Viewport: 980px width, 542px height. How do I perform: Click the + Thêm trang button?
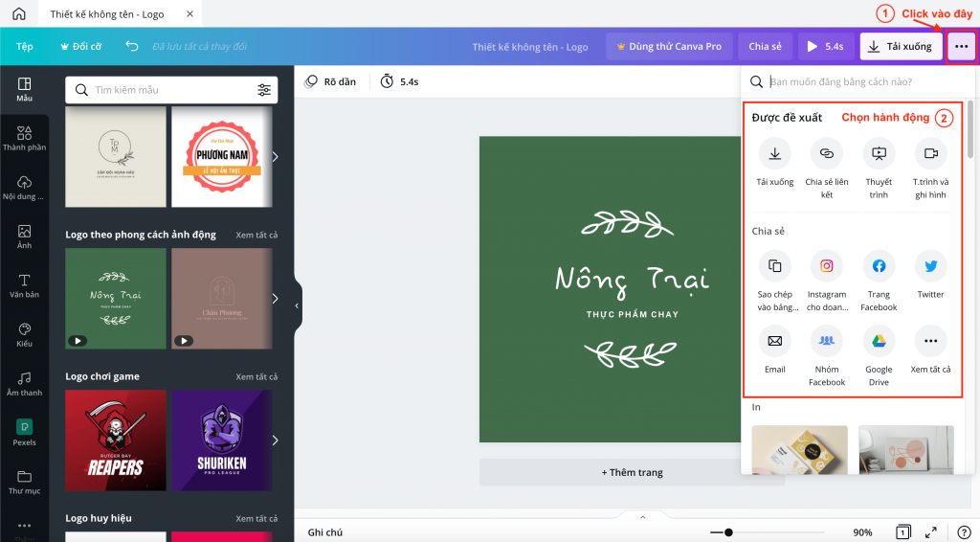tap(632, 473)
